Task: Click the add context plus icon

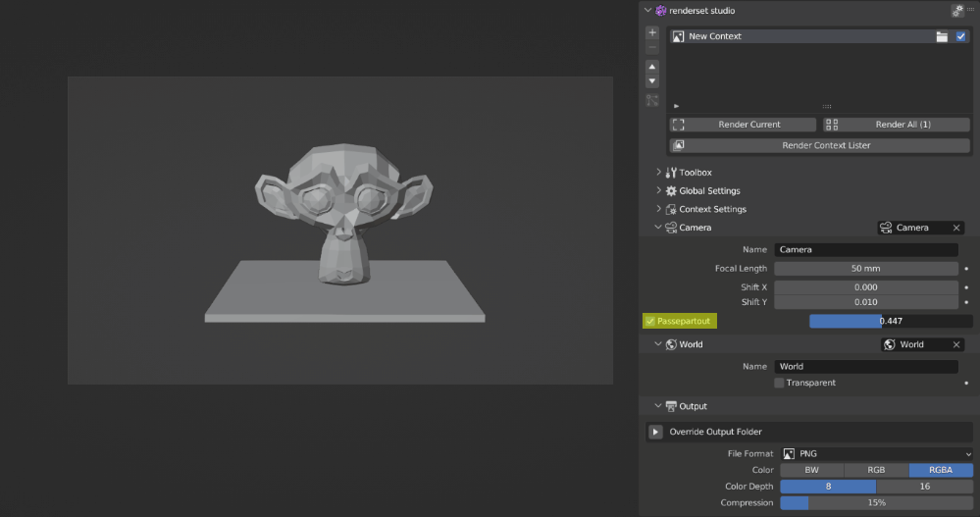Action: [x=652, y=32]
